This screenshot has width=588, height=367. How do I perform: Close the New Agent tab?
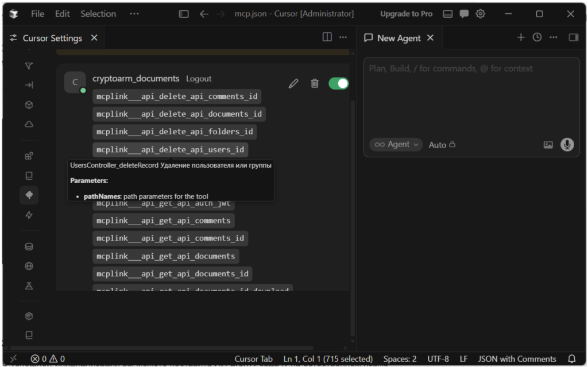[431, 37]
